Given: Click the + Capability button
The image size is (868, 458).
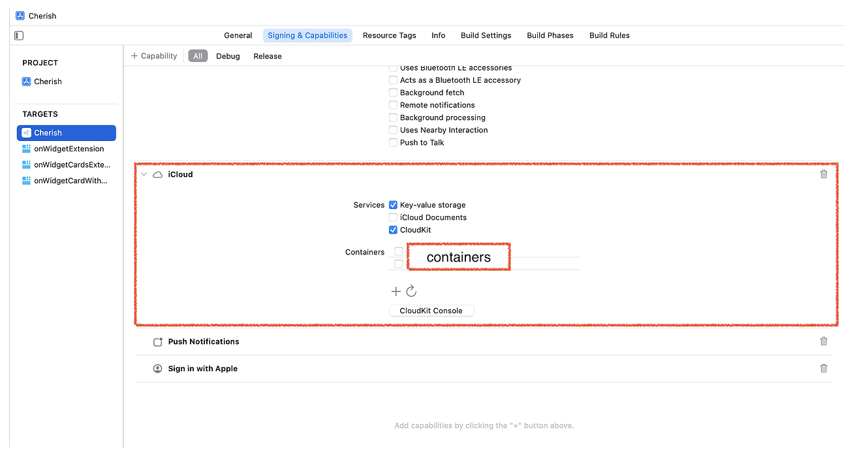Looking at the screenshot, I should 154,56.
